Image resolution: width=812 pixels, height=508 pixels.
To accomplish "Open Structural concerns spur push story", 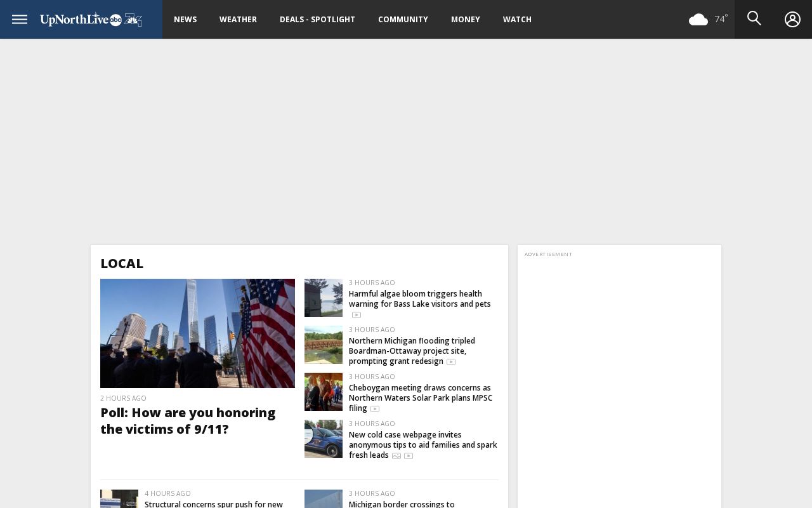I will [x=214, y=504].
